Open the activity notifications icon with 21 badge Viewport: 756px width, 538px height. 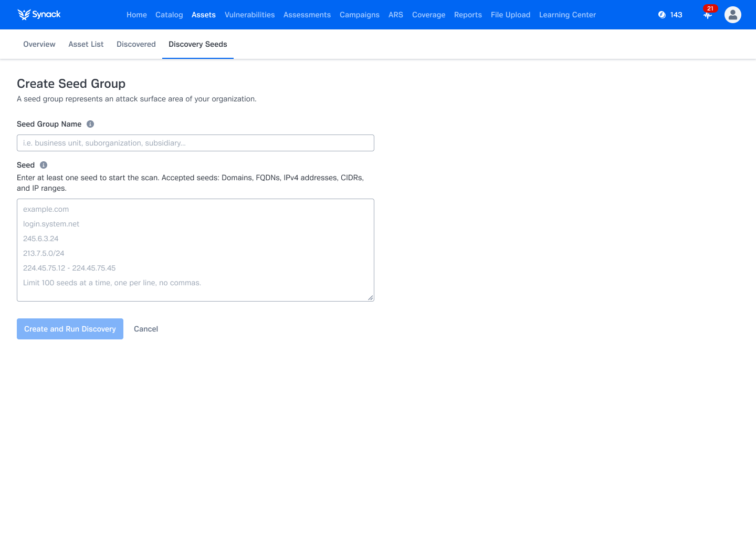pos(708,15)
